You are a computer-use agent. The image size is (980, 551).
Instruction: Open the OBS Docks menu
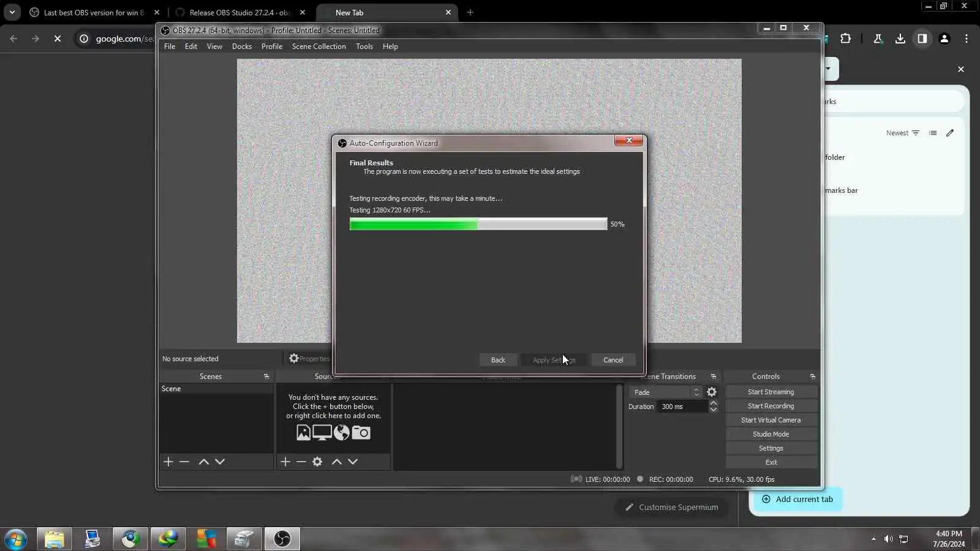(242, 47)
